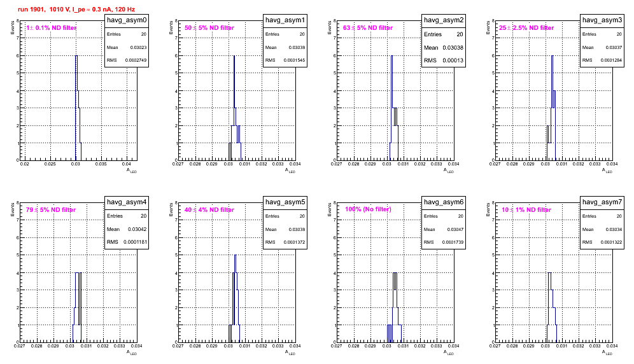The height and width of the screenshot is (364, 634).
Task: Select the havg_asym3 stats box title
Action: point(602,20)
